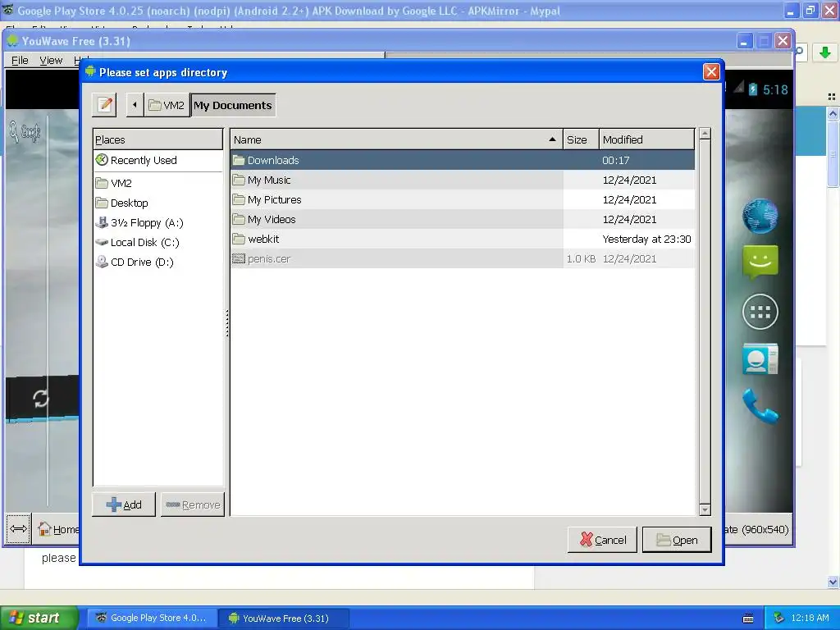Click the taskbar clock 12:18 AM
The width and height of the screenshot is (840, 630).
[810, 618]
